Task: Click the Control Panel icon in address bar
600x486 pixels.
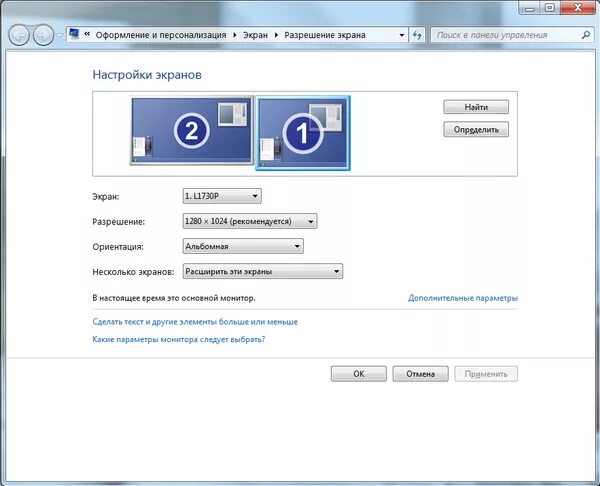Action: tap(74, 34)
